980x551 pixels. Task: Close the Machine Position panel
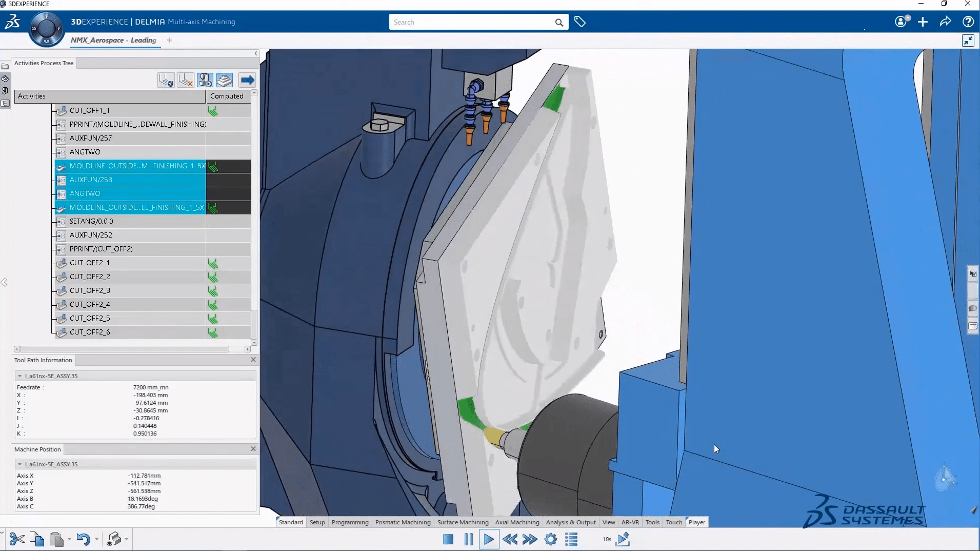[253, 448]
